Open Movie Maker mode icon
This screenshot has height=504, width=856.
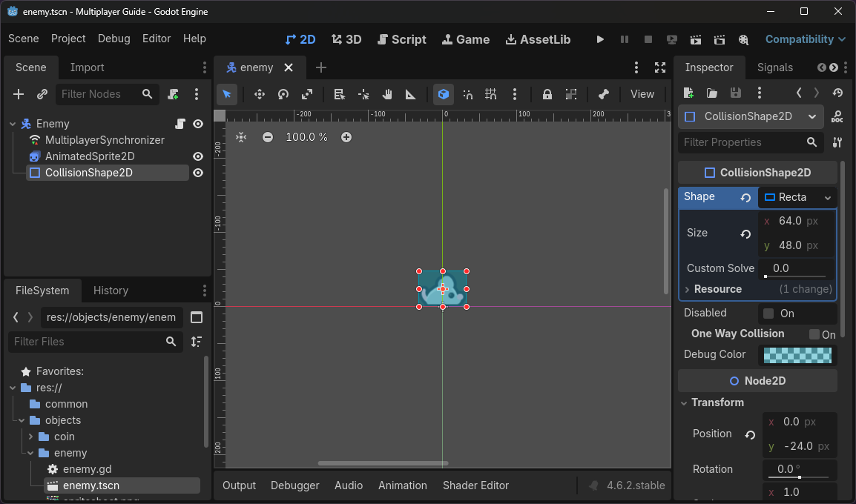tap(743, 39)
